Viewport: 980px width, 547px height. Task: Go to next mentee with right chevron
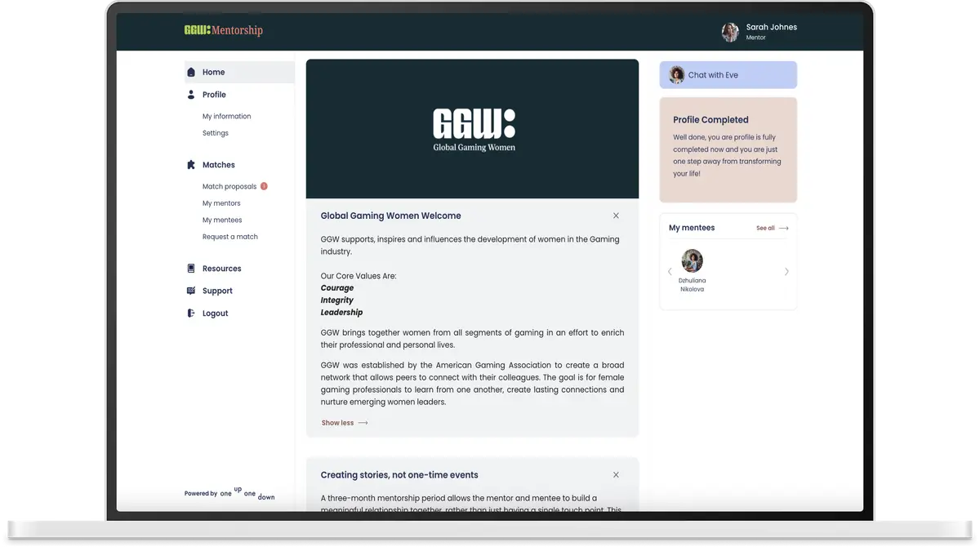(786, 272)
